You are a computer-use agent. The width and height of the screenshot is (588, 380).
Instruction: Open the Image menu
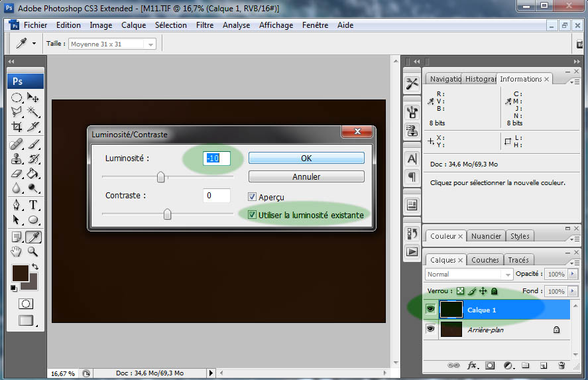coord(101,25)
